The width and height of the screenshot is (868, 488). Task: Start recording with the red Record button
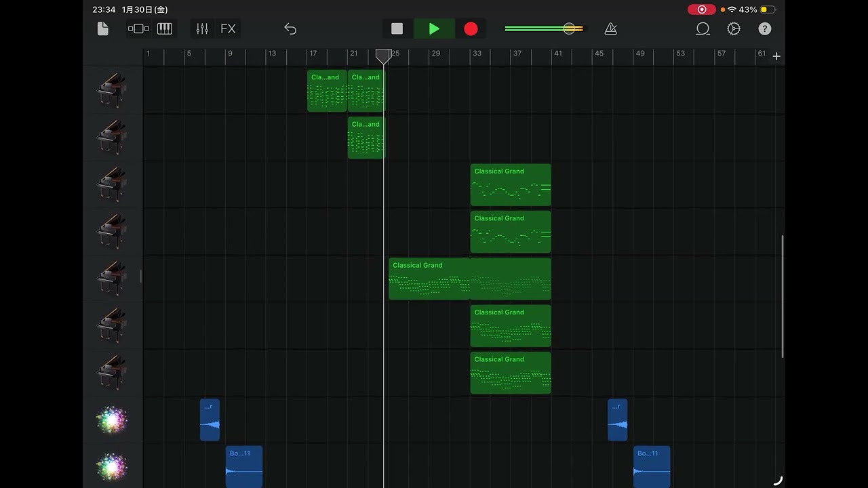[471, 28]
